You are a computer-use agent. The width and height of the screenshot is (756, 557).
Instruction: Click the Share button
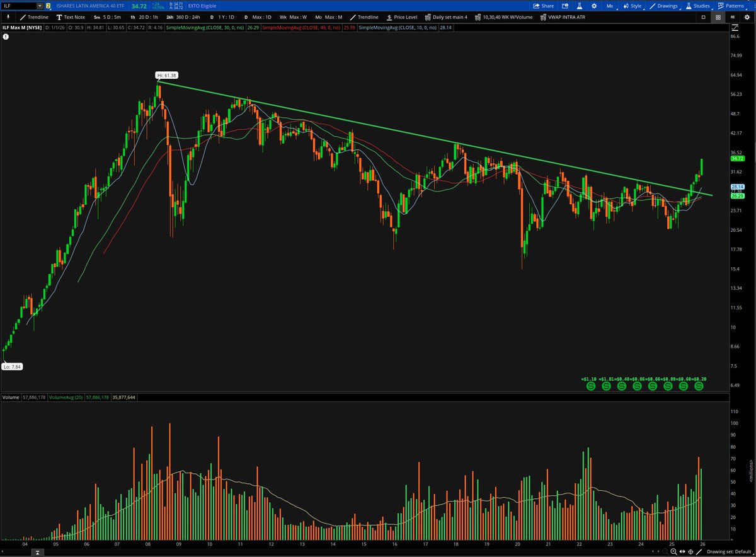[x=544, y=6]
